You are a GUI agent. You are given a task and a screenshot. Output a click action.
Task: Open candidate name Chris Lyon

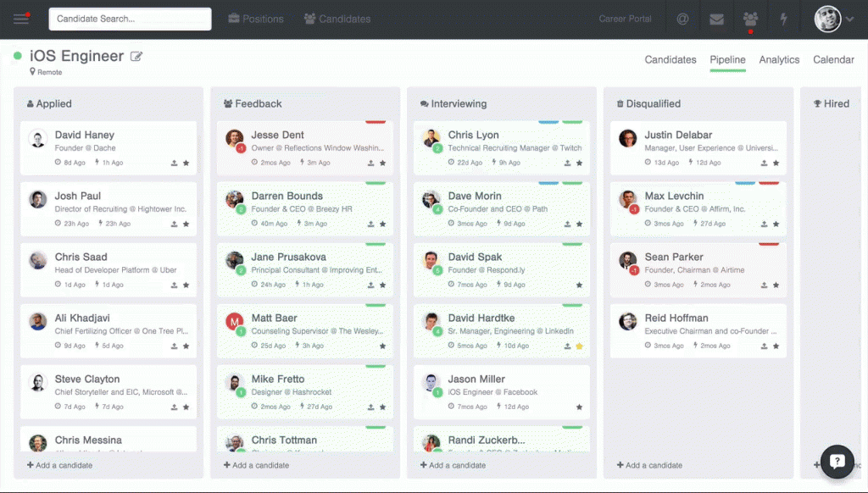tap(473, 135)
